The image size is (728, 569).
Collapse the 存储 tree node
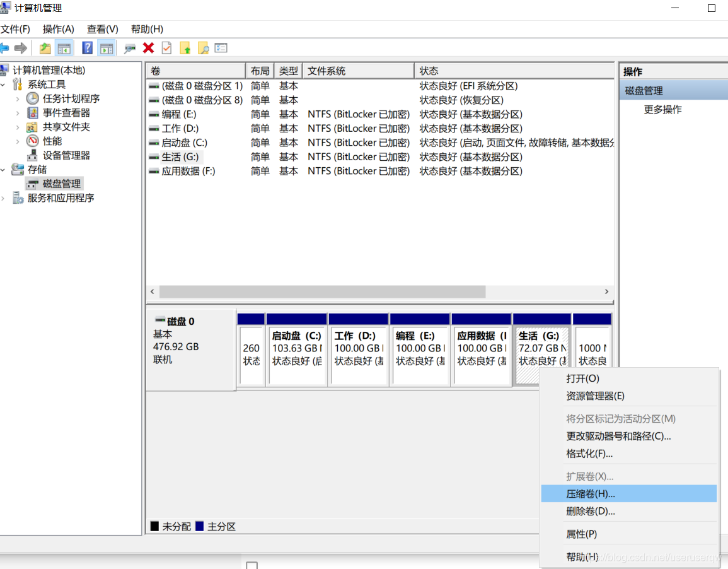[x=3, y=170]
